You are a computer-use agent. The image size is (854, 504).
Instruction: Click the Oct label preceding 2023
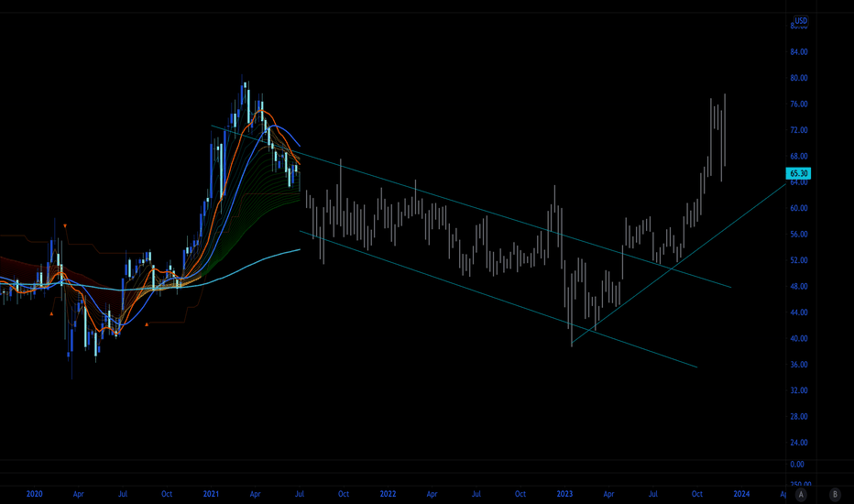click(520, 494)
